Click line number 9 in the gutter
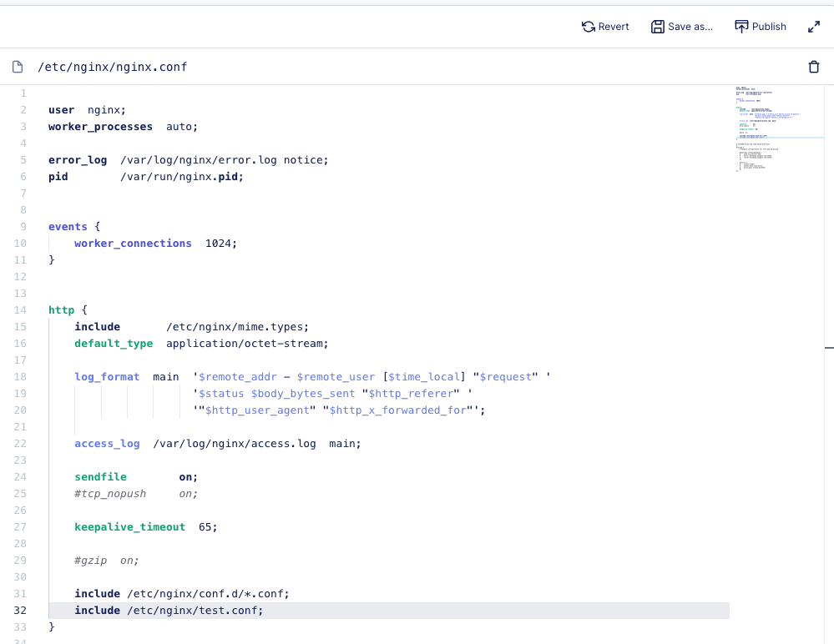 [x=23, y=227]
